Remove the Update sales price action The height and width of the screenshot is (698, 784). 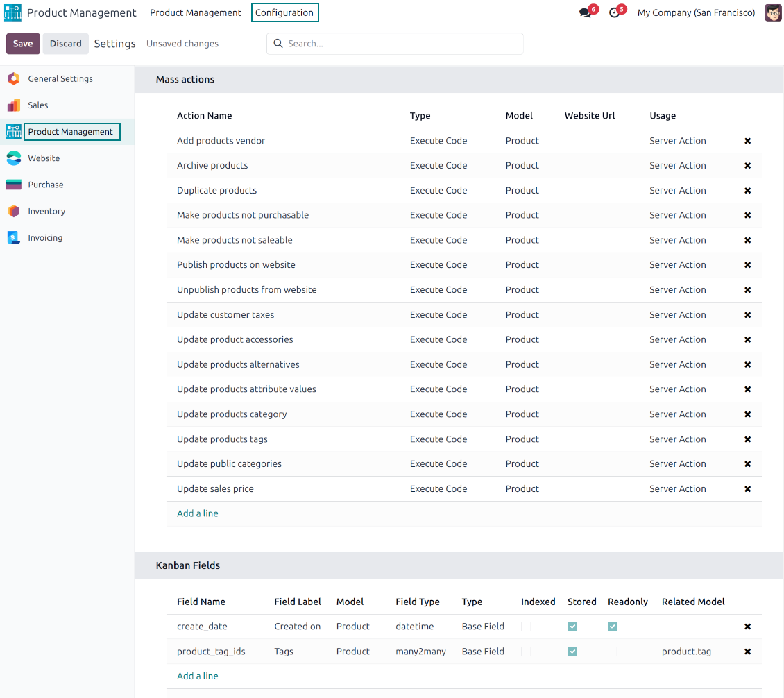point(747,489)
